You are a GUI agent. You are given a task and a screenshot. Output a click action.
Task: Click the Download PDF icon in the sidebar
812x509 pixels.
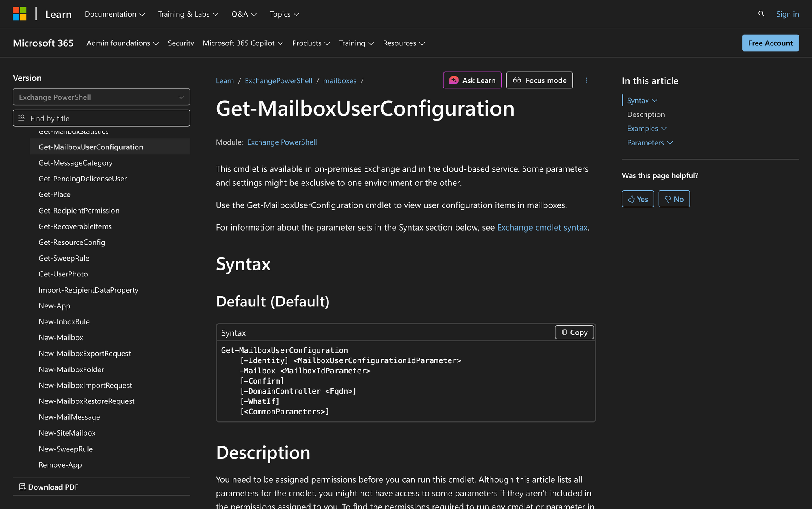pos(23,486)
